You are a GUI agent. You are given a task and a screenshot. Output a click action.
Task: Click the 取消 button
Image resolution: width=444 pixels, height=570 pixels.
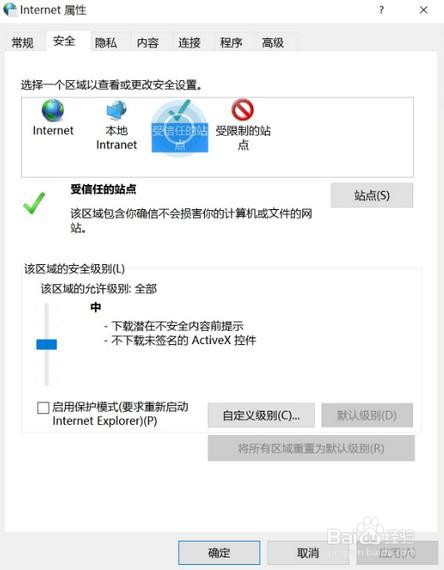point(308,553)
